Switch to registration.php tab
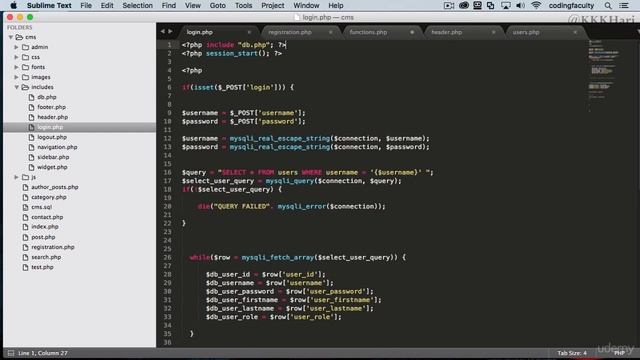 [290, 32]
